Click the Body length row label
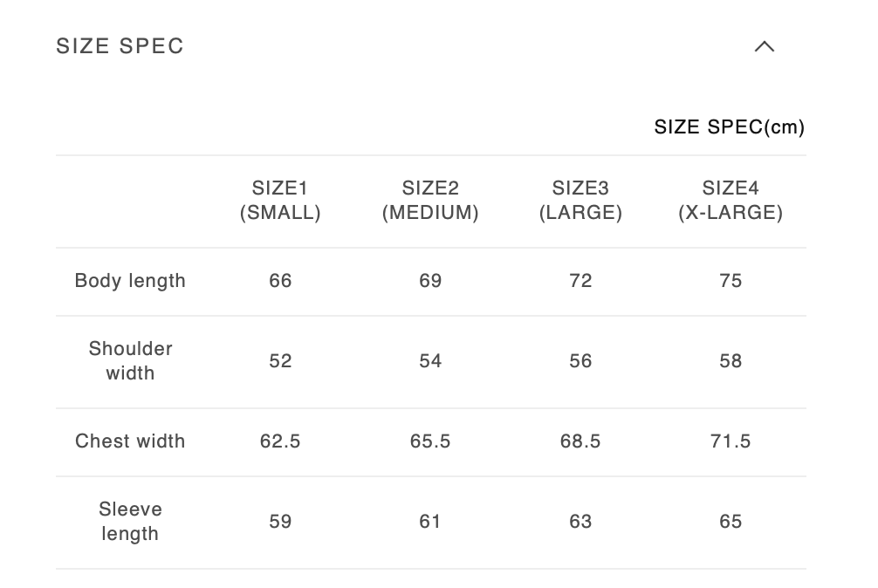Image resolution: width=878 pixels, height=588 pixels. (x=130, y=281)
